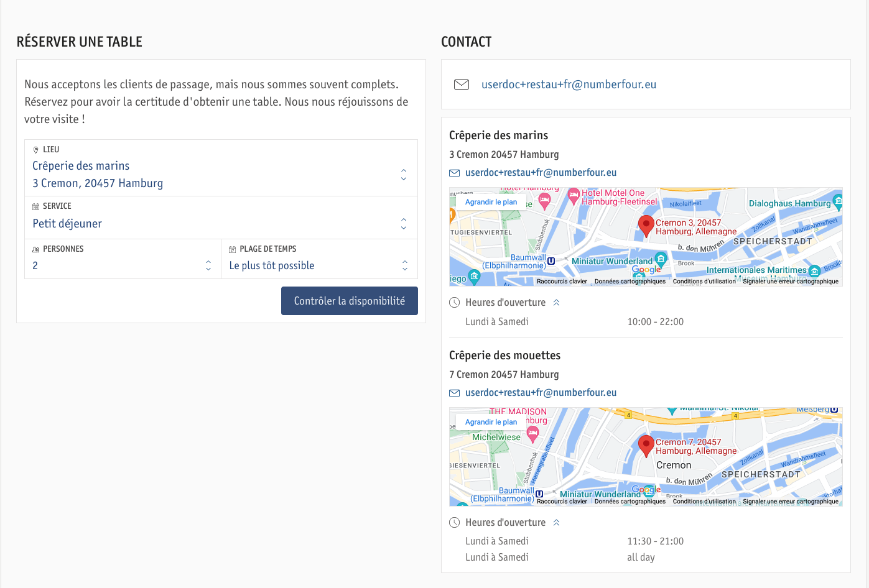869x588 pixels.
Task: Click the Michelwiese hotel marker on second map
Action: coord(532,434)
